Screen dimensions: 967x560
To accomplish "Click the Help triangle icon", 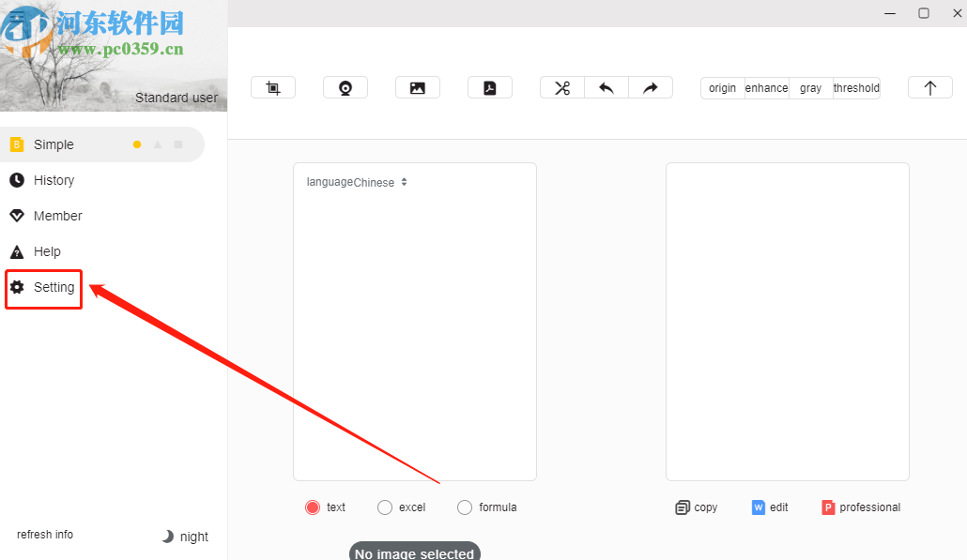I will (17, 251).
